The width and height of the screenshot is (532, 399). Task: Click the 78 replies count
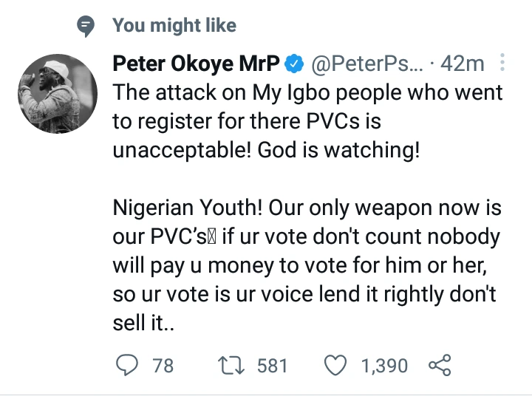coord(162,365)
